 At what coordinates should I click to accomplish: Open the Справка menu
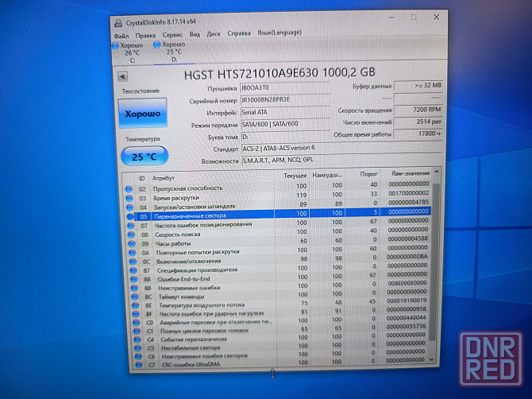238,34
